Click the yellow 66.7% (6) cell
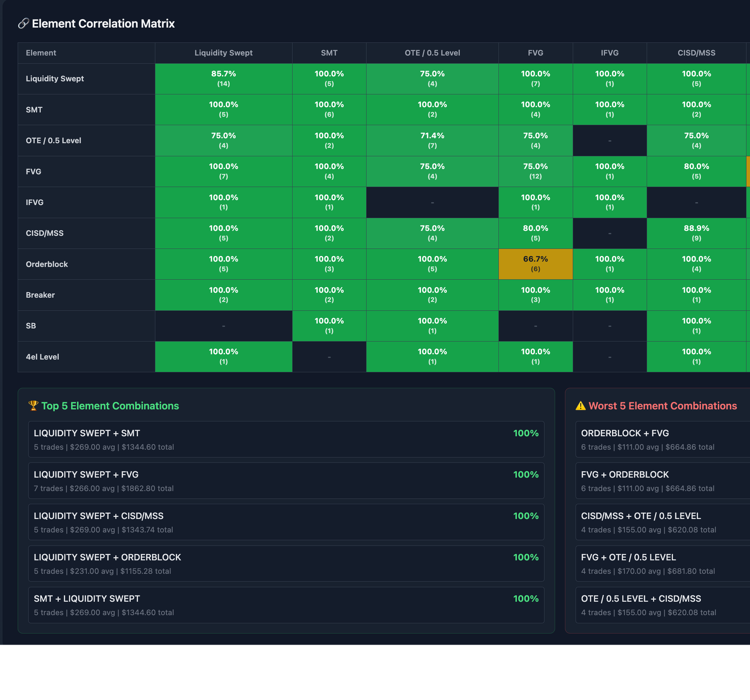The image size is (750, 700). pyautogui.click(x=536, y=264)
